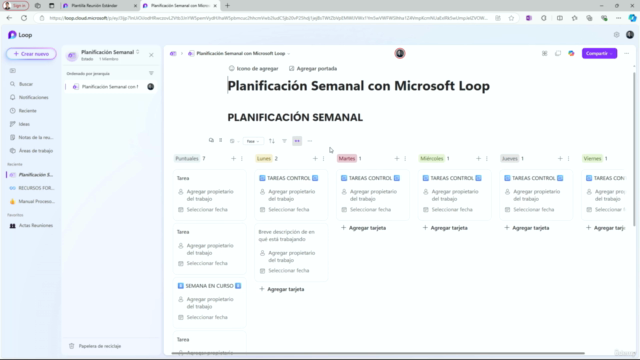
Task: Bookmark this page with the star icon
Action: (511, 18)
